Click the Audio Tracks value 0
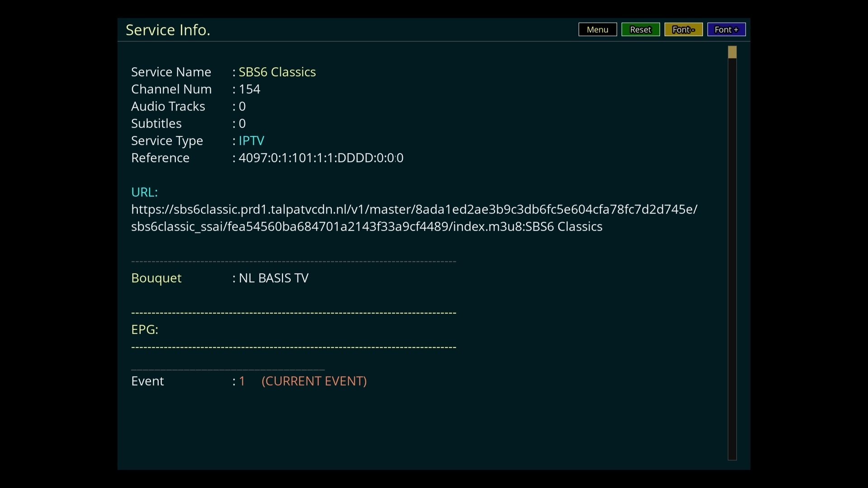 [242, 107]
